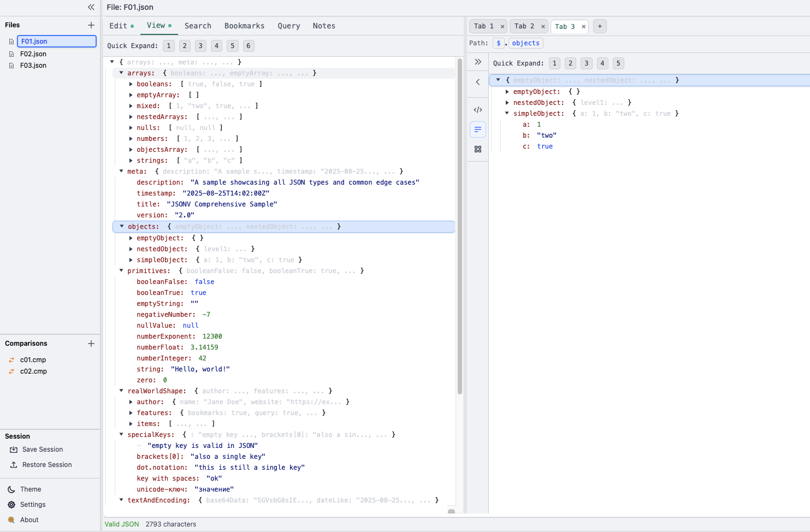The width and height of the screenshot is (810, 532).
Task: Click the objects breadcrumb in the Path bar
Action: pos(525,43)
